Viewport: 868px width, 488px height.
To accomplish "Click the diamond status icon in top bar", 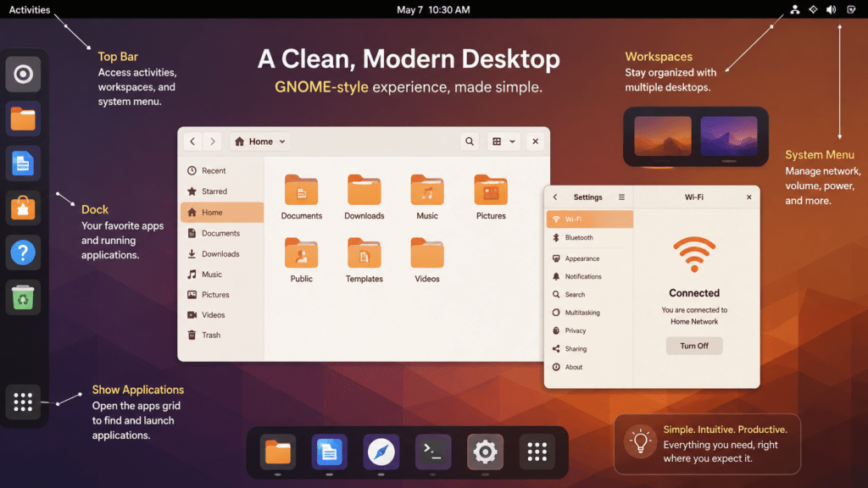I will [x=813, y=9].
